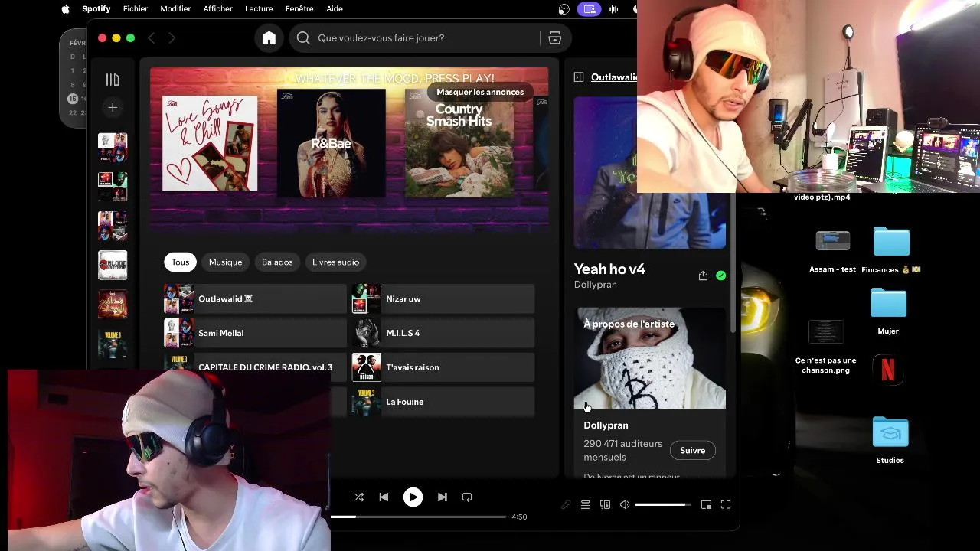
Task: Click Masquer les annonces button
Action: (480, 92)
